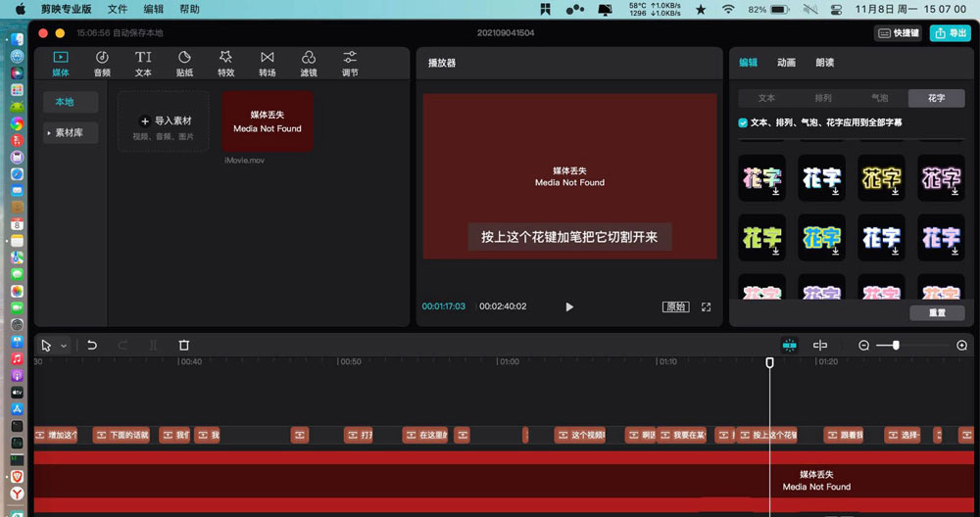Toggle the preview axis align icon

coord(820,346)
